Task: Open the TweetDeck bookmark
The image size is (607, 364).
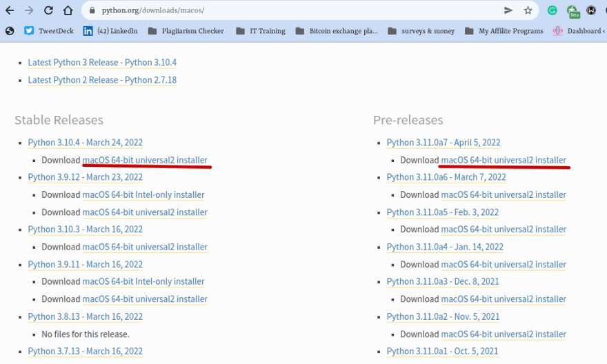Action: 49,31
